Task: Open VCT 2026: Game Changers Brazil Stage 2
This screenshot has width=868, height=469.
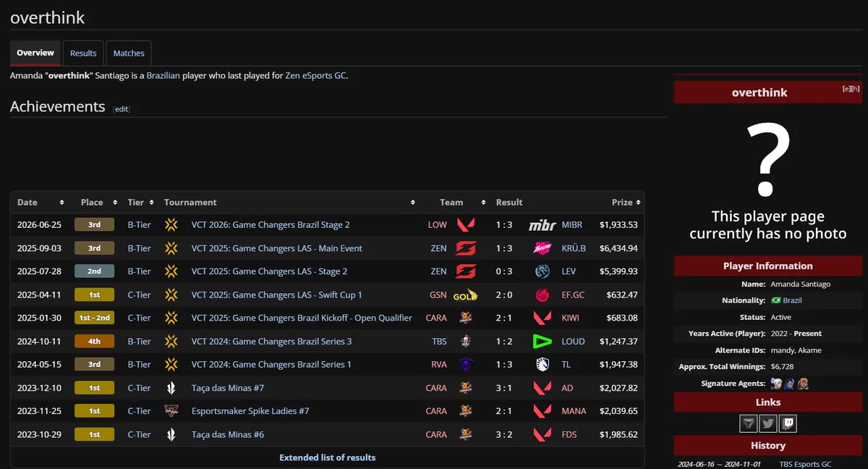Action: coord(271,225)
